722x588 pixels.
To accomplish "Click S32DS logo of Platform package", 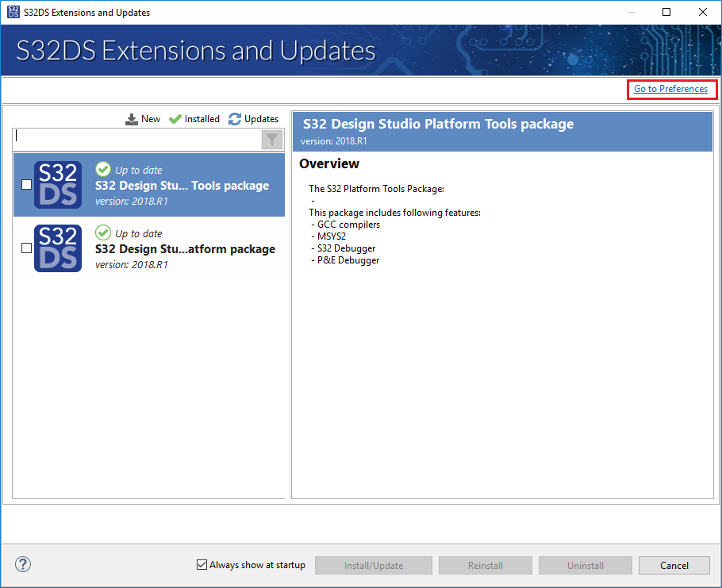I will [58, 248].
